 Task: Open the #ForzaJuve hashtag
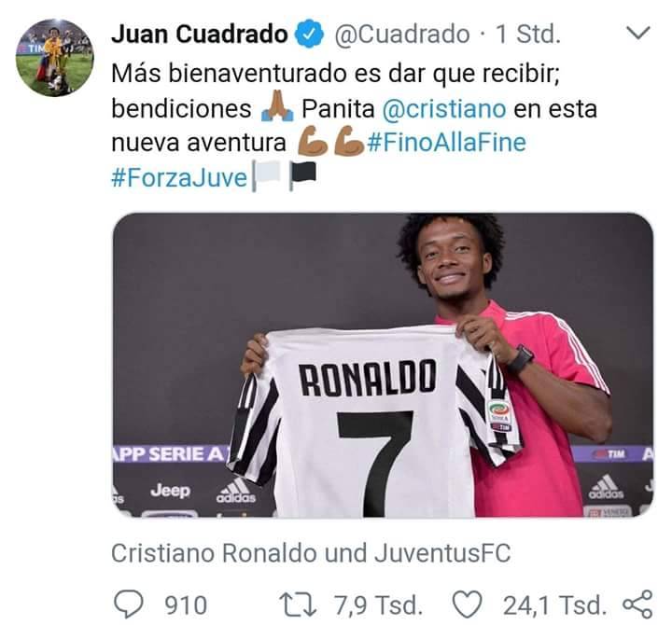click(179, 178)
